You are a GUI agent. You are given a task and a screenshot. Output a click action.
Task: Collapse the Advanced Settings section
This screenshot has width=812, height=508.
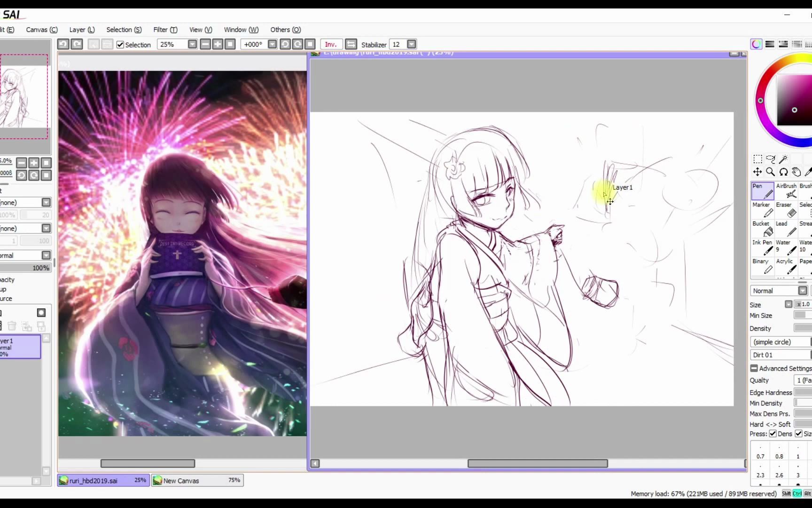(x=754, y=368)
